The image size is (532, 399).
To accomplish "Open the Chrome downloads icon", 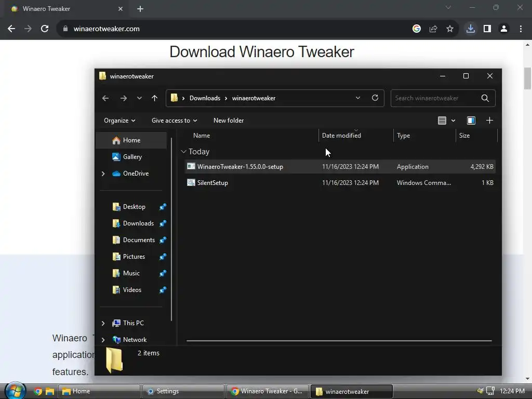I will [470, 29].
